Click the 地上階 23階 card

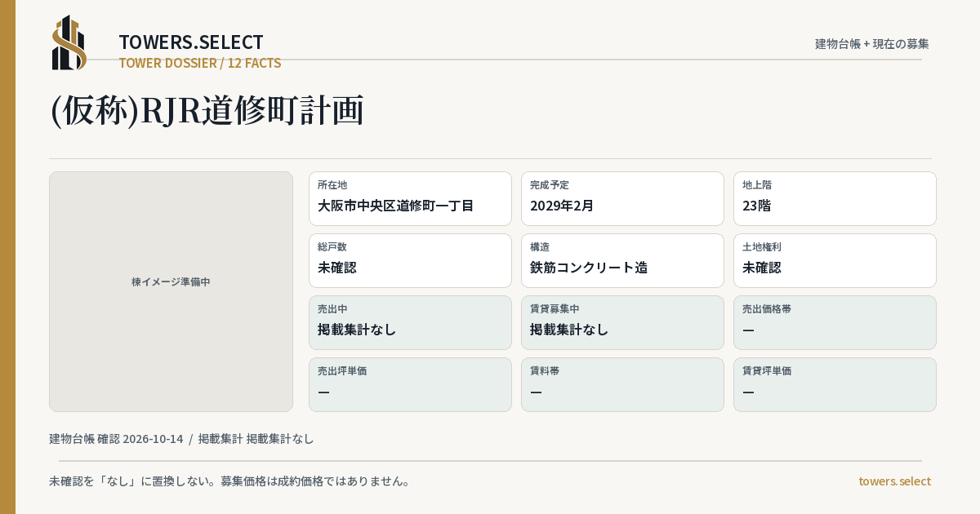835,198
